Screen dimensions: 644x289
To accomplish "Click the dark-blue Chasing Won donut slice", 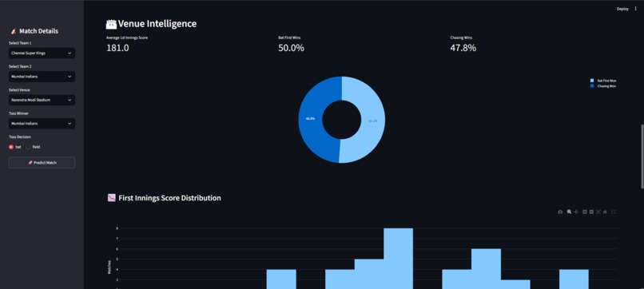I will 312,119.
